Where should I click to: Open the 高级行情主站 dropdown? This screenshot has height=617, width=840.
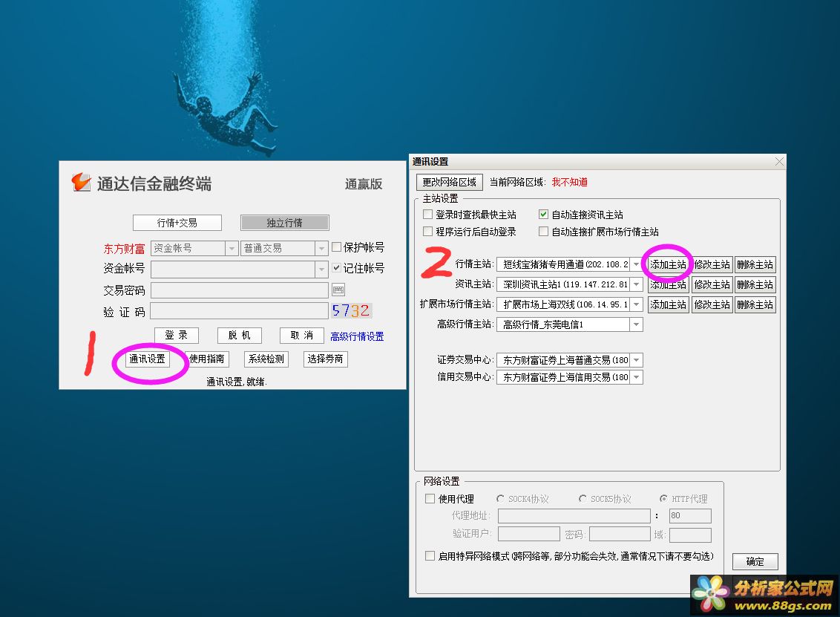point(636,324)
